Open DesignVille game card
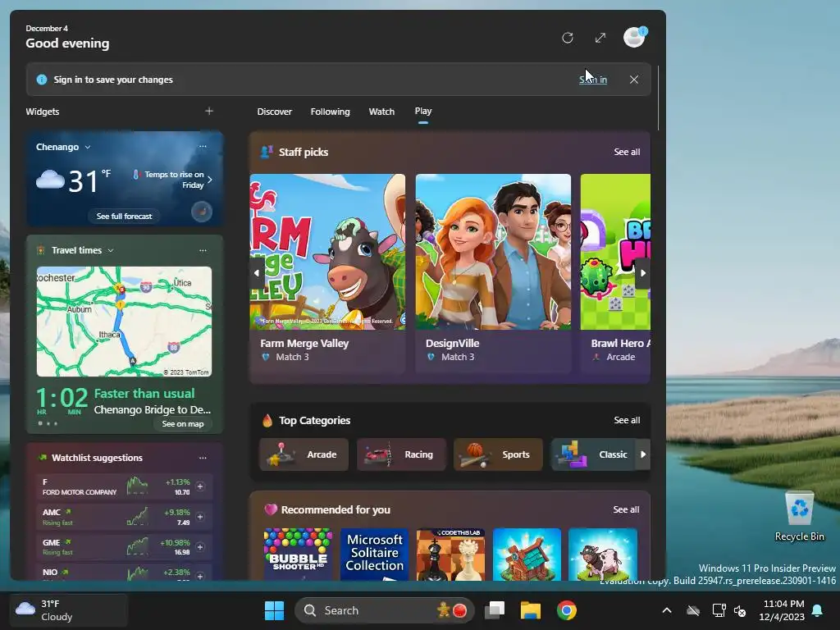 click(493, 272)
